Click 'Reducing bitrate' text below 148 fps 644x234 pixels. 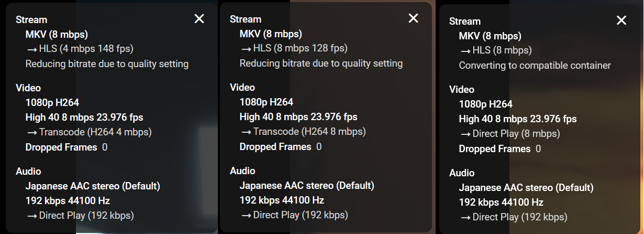[x=107, y=64]
